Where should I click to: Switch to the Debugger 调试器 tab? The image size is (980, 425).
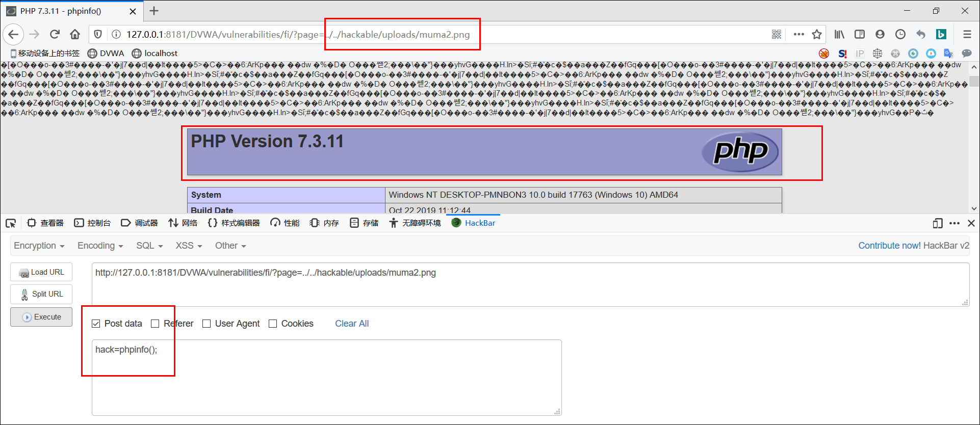click(x=139, y=223)
